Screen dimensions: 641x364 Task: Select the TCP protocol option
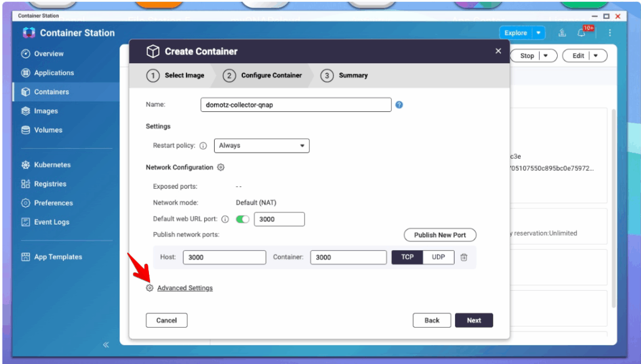(x=408, y=257)
